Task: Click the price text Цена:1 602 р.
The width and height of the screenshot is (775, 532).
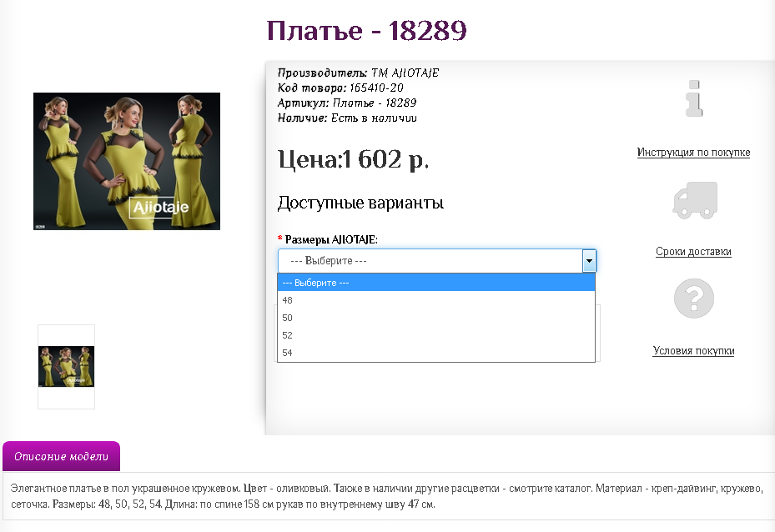Action: tap(354, 159)
